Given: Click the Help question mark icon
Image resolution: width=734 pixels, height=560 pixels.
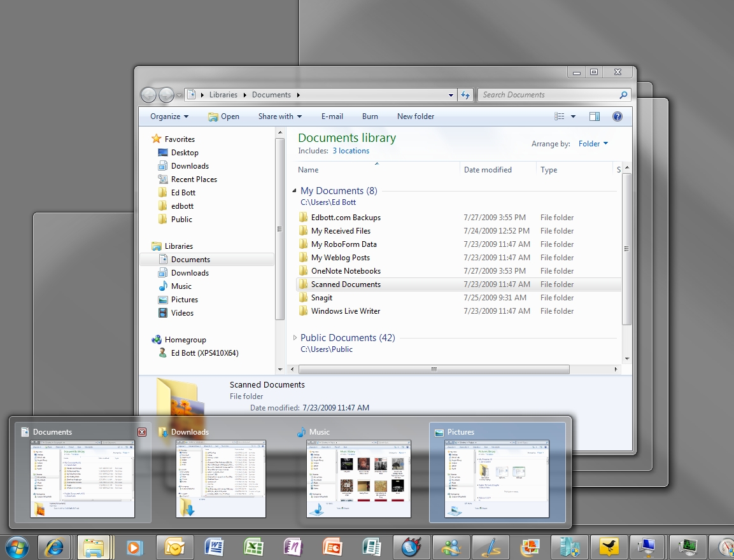Looking at the screenshot, I should [x=617, y=116].
